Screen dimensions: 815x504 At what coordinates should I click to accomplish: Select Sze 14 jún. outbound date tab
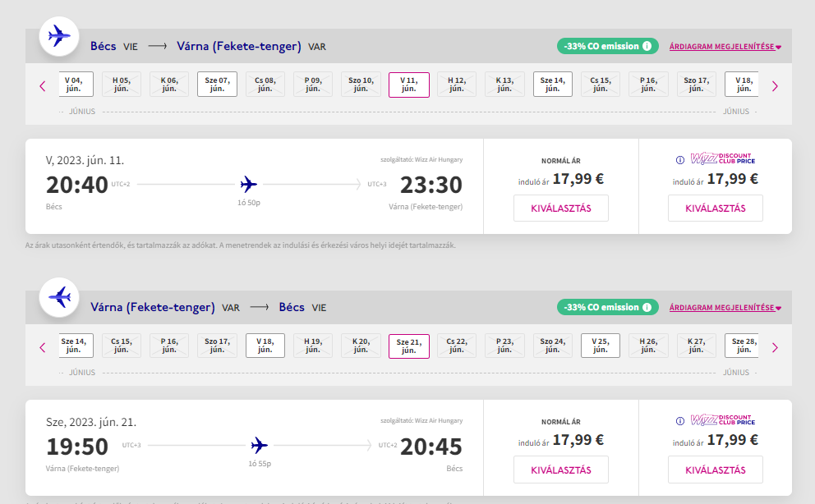553,85
